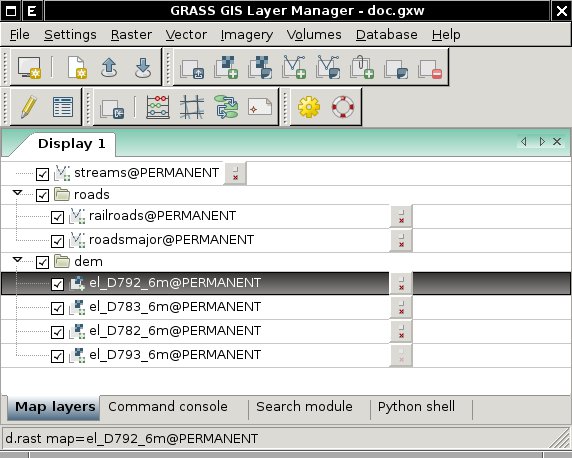Open properties button for railroads@PERMANENT
This screenshot has height=458, width=572.
[401, 216]
